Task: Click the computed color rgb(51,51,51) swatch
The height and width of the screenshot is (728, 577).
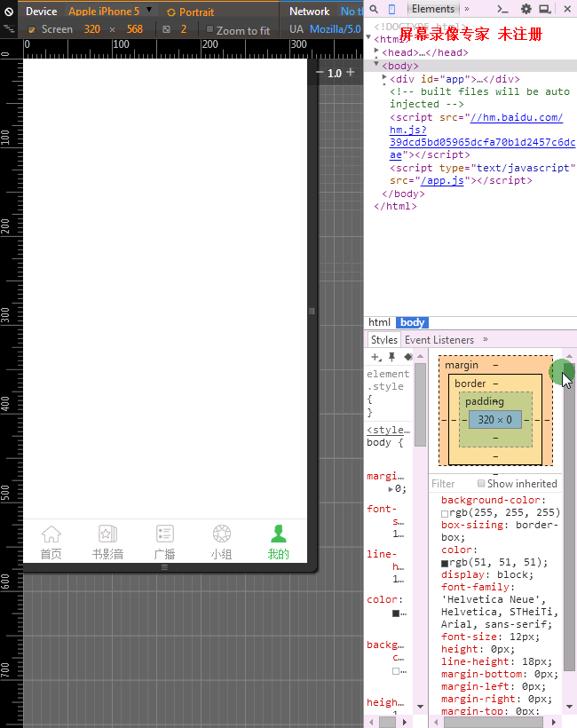Action: point(445,563)
